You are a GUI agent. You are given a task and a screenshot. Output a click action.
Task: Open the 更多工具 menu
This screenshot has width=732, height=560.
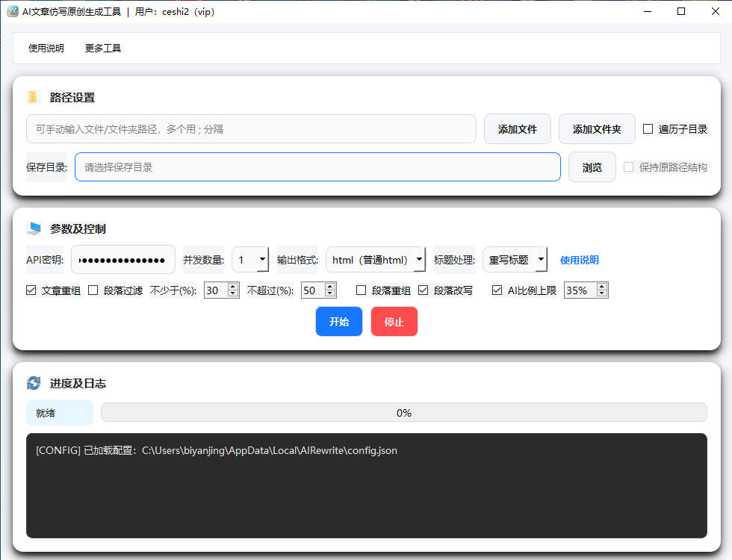coord(103,48)
